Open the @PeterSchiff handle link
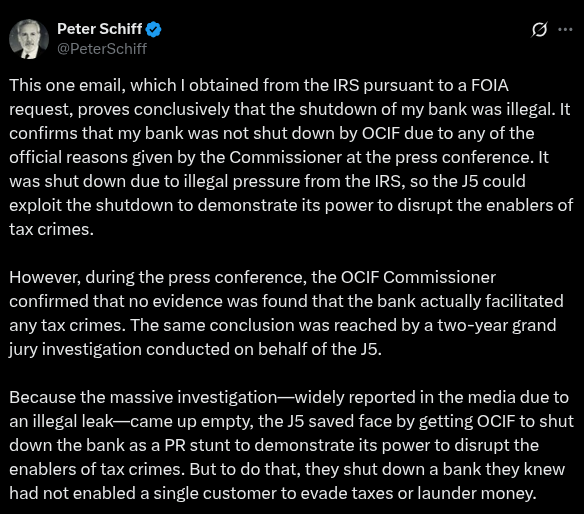584x514 pixels. (x=102, y=49)
